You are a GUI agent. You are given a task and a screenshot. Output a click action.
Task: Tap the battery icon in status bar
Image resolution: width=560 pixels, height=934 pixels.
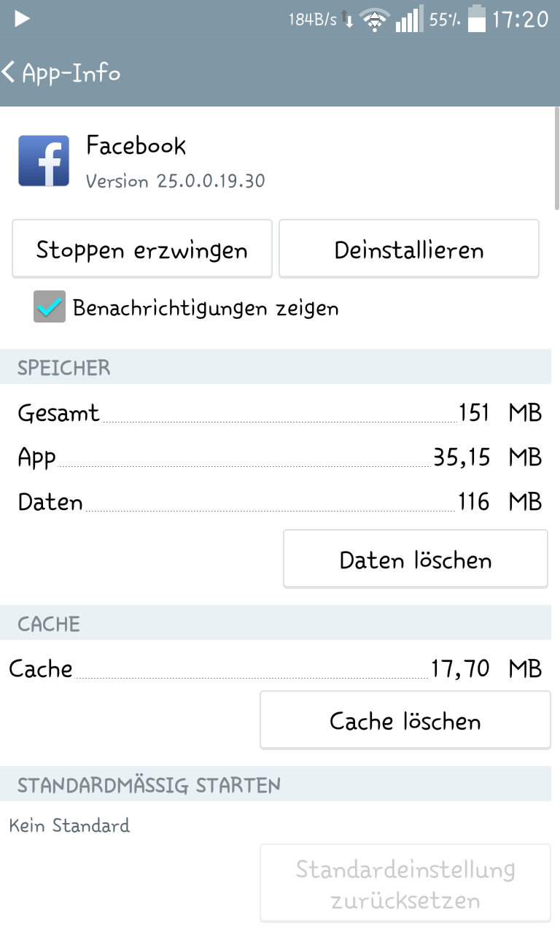click(x=477, y=20)
